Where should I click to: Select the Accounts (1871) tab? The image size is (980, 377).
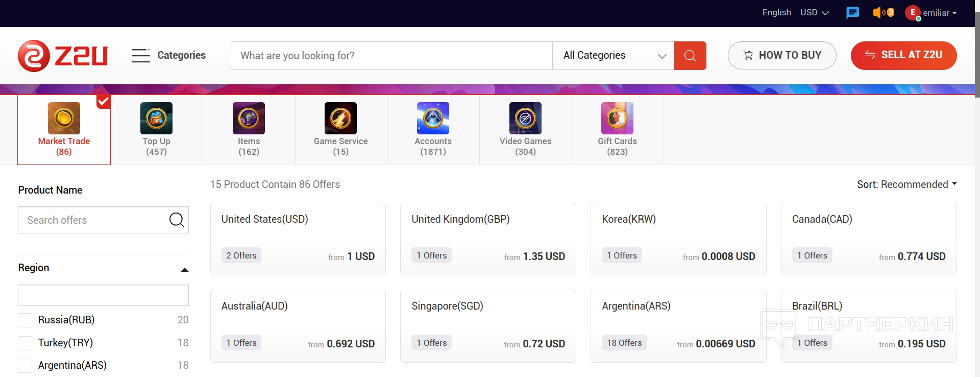pyautogui.click(x=433, y=129)
